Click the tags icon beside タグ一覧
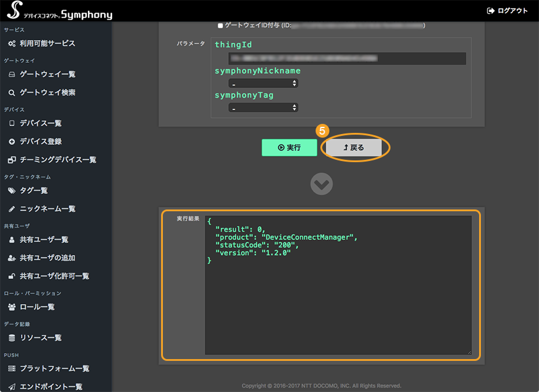 12,191
